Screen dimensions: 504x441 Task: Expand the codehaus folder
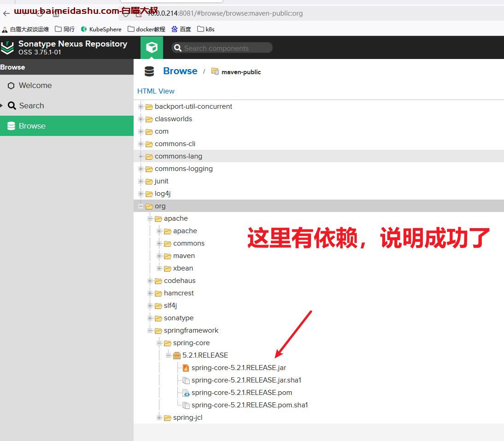pos(150,281)
